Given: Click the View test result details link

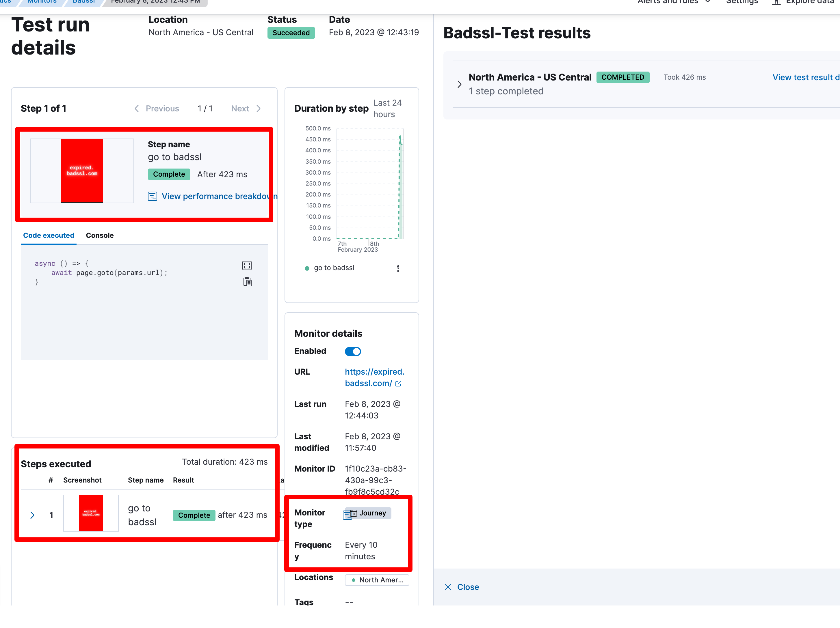Looking at the screenshot, I should [x=805, y=77].
